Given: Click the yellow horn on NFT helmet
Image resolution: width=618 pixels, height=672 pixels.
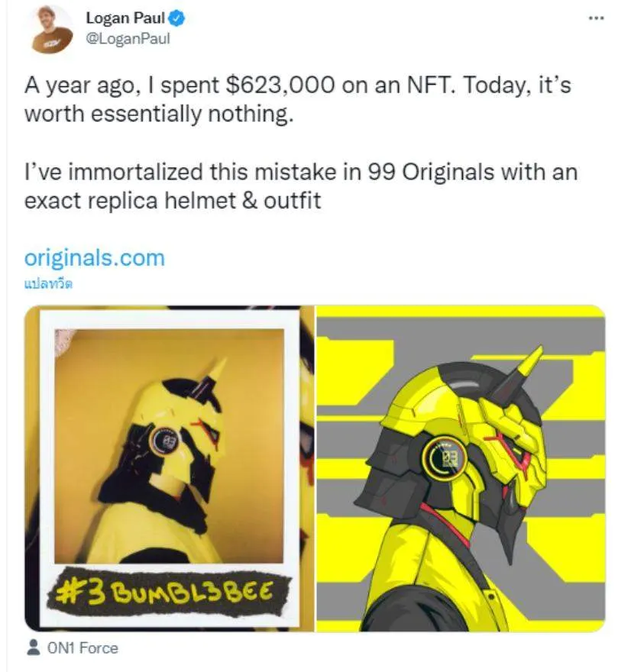Looking at the screenshot, I should click(x=529, y=363).
